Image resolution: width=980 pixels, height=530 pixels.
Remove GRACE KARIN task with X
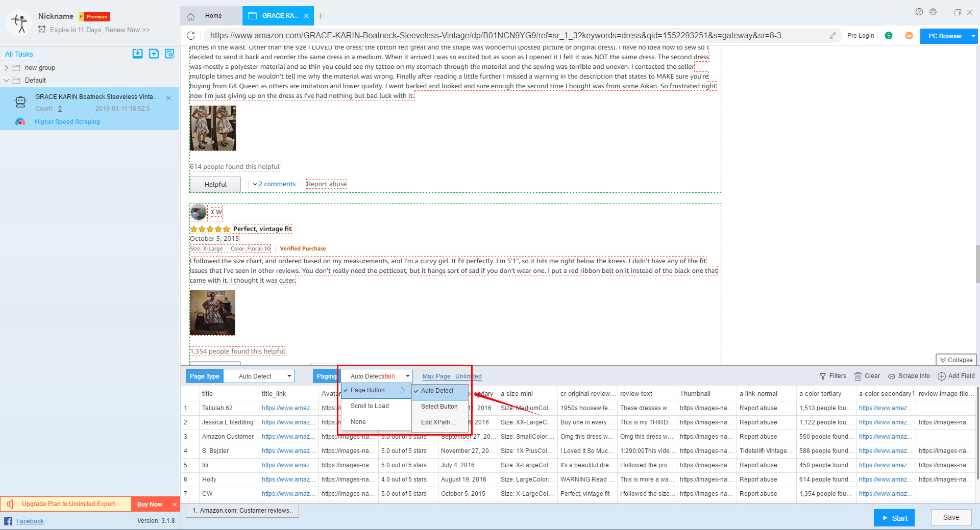(x=168, y=97)
